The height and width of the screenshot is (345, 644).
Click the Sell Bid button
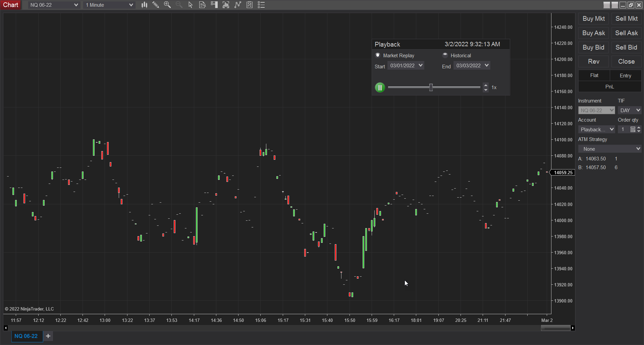[x=627, y=48]
